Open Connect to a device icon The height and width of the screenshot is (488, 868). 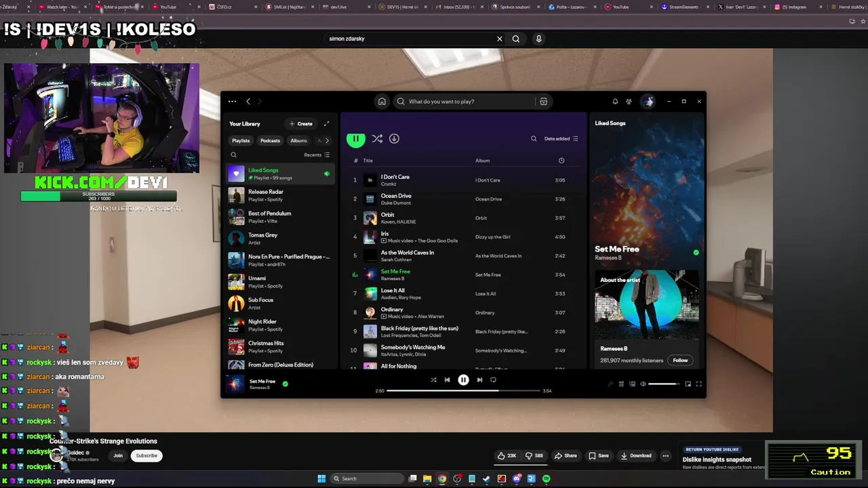tap(632, 384)
